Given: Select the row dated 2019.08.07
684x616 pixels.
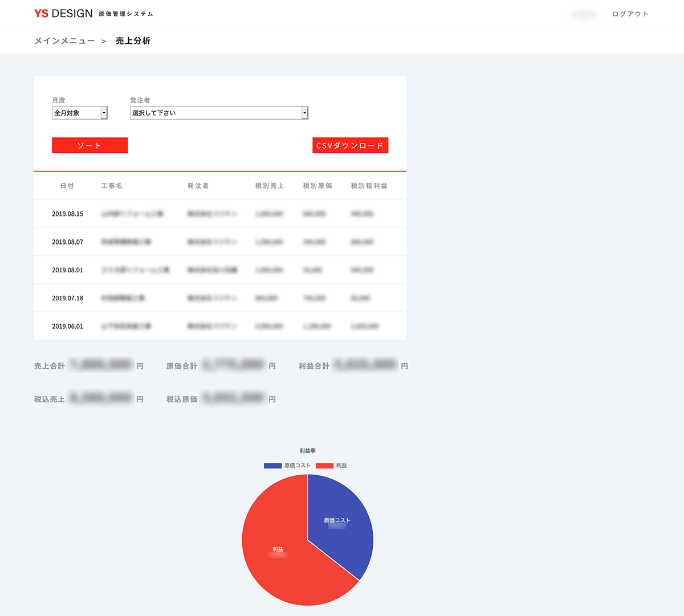Looking at the screenshot, I should (x=220, y=242).
